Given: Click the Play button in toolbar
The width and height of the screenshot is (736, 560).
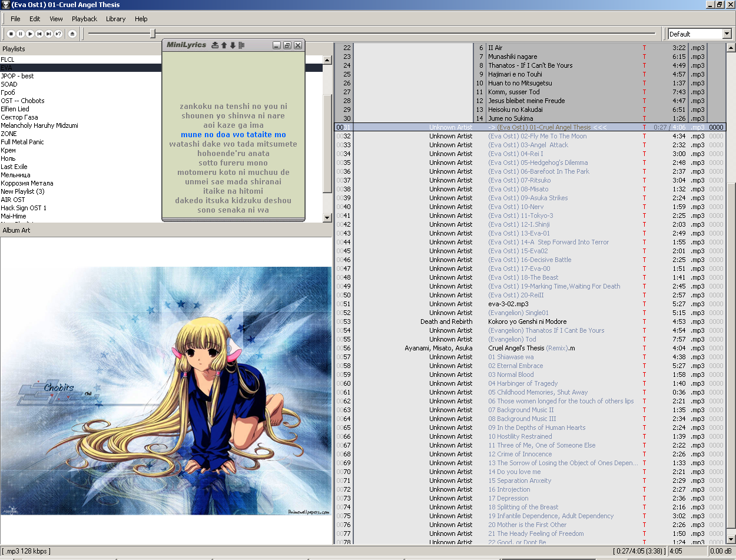Looking at the screenshot, I should click(x=29, y=34).
